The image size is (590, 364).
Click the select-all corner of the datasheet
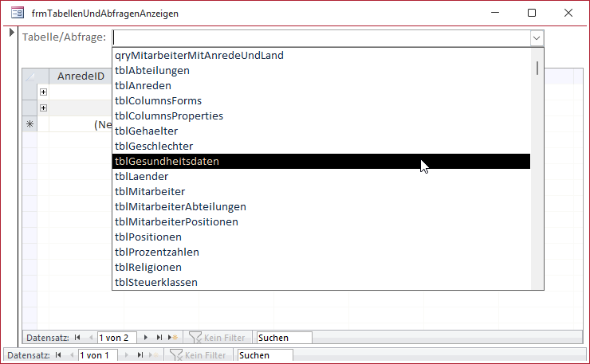(x=30, y=76)
